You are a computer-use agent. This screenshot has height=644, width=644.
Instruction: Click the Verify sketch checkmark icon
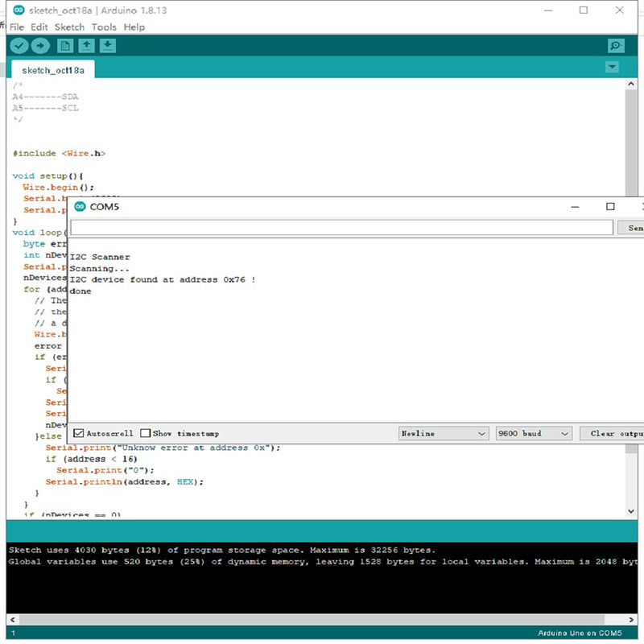point(19,46)
